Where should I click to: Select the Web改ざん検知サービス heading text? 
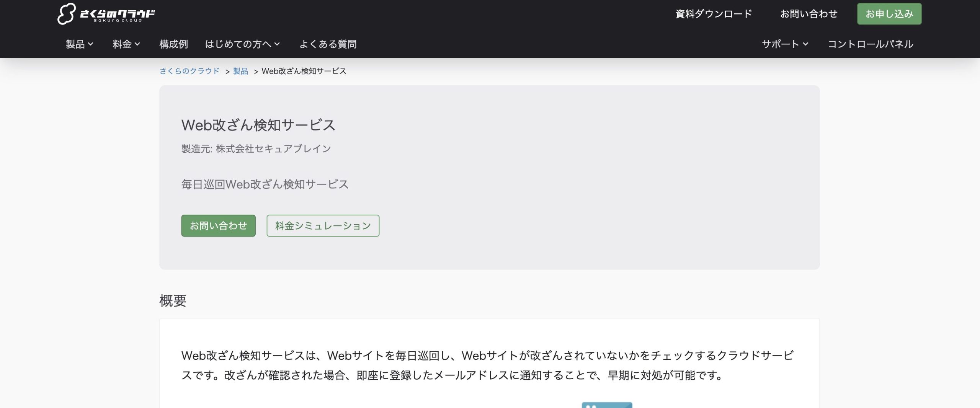point(258,125)
